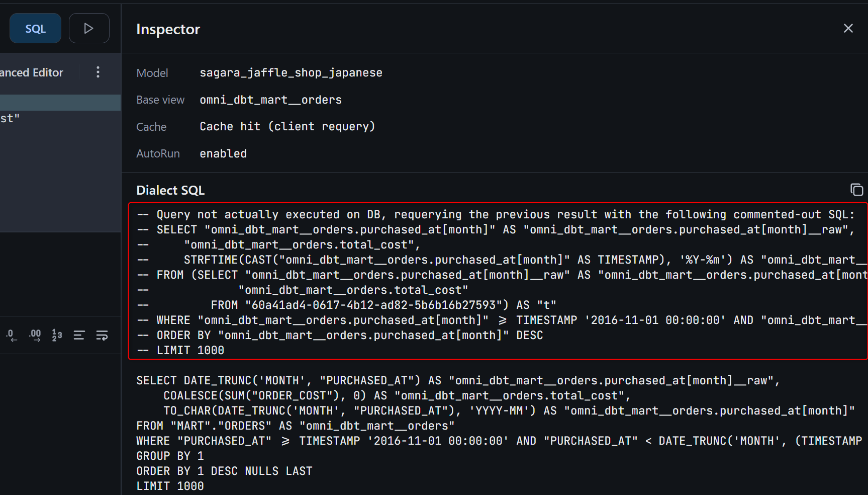This screenshot has height=495, width=868.
Task: Toggle the SQL mode button
Action: point(35,29)
